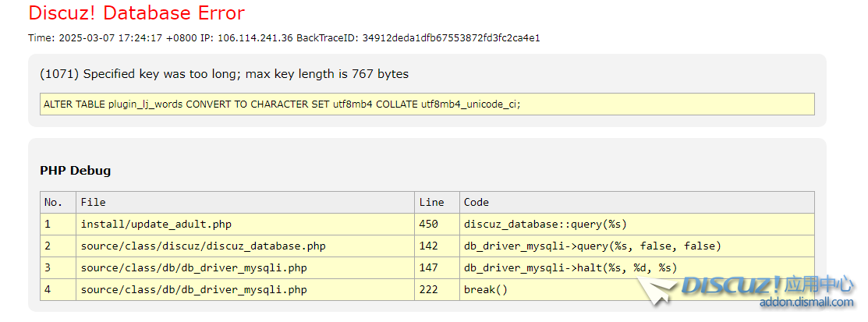
Task: Click the "Discuz! Database Error" heading
Action: point(136,13)
